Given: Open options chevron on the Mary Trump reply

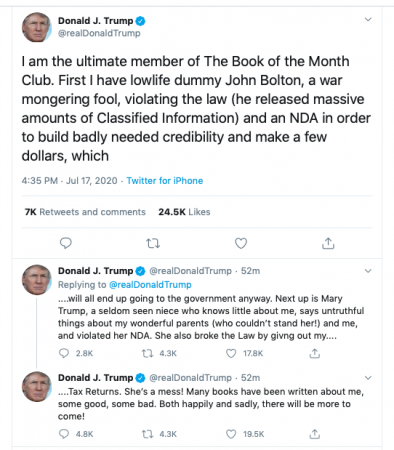Looking at the screenshot, I should 368,271.
